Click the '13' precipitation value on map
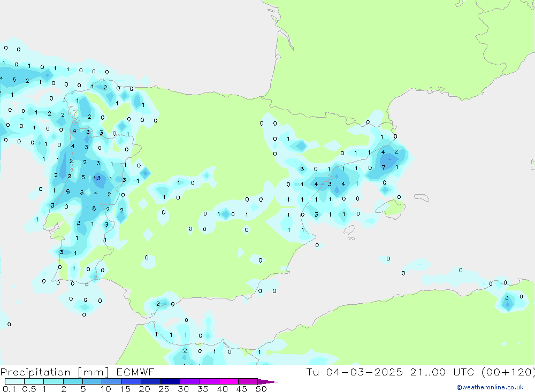This screenshot has height=392, width=535. [97, 178]
